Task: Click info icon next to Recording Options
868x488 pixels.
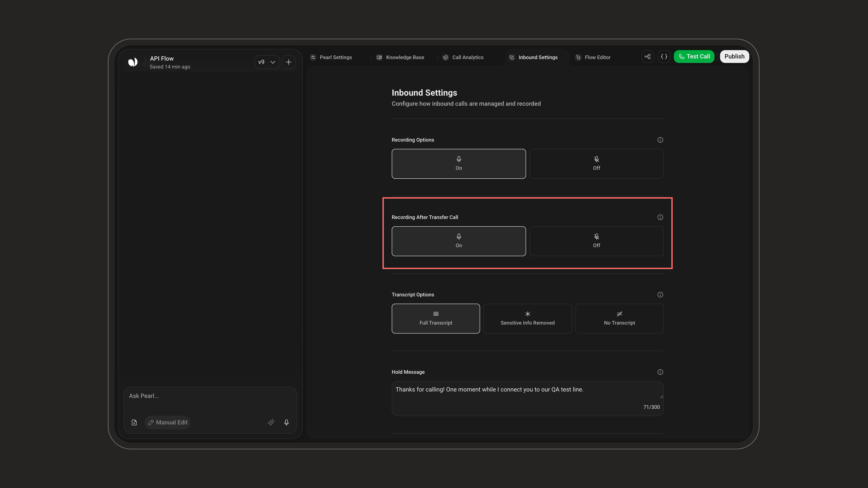Action: click(x=660, y=140)
